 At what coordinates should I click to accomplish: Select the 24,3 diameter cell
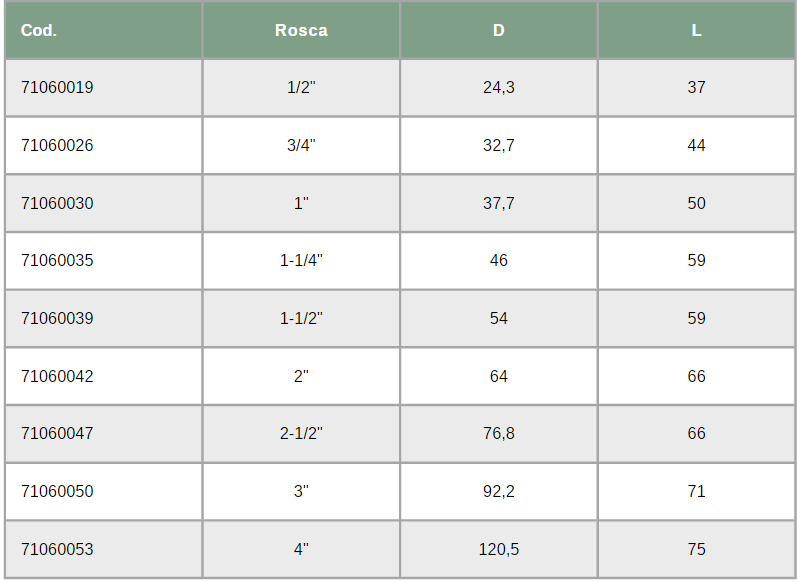(499, 88)
